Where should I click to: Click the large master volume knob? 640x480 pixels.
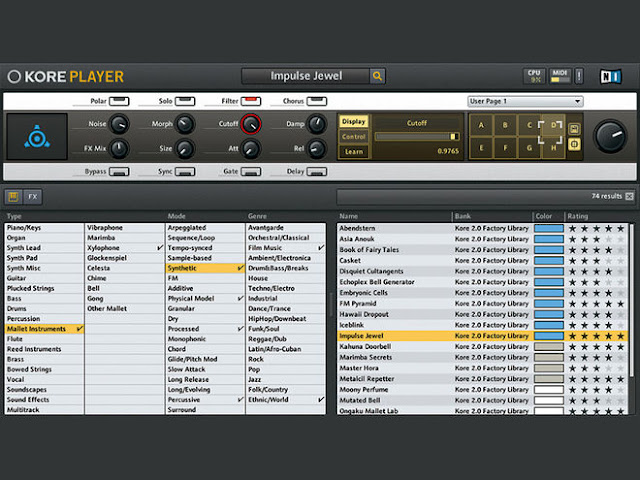[x=610, y=136]
